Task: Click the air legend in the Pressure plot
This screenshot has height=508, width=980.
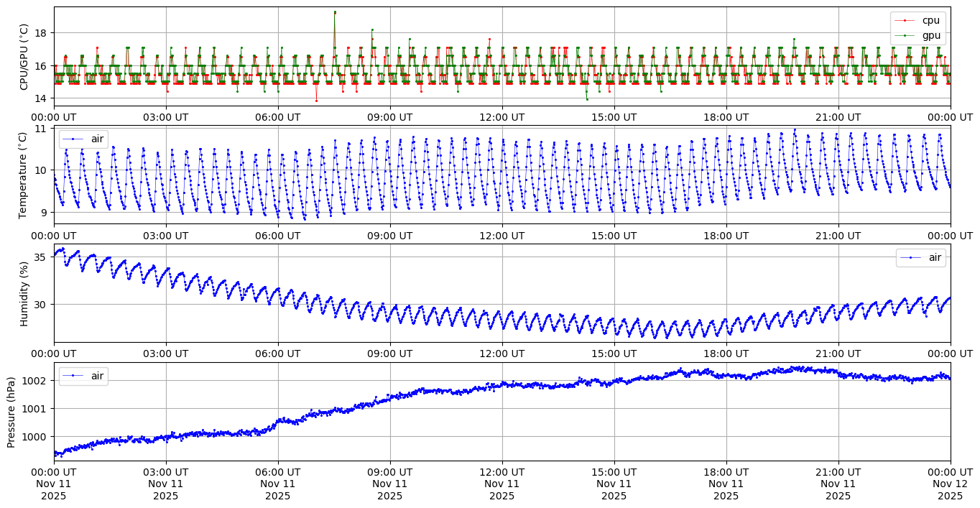Action: pyautogui.click(x=83, y=375)
